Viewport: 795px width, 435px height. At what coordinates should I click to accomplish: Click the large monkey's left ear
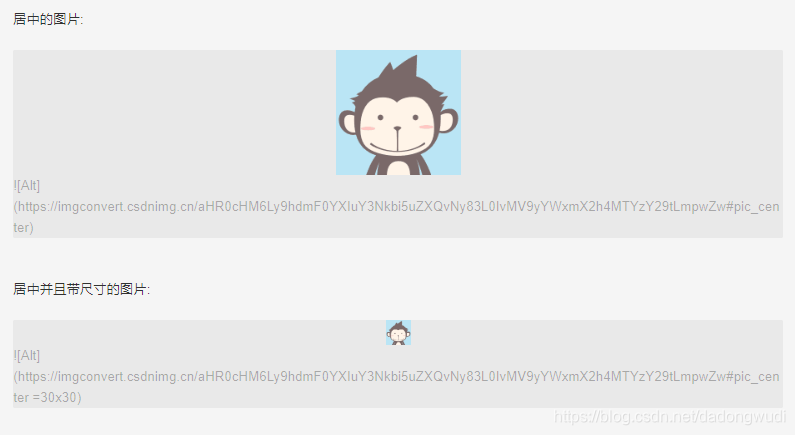[348, 123]
